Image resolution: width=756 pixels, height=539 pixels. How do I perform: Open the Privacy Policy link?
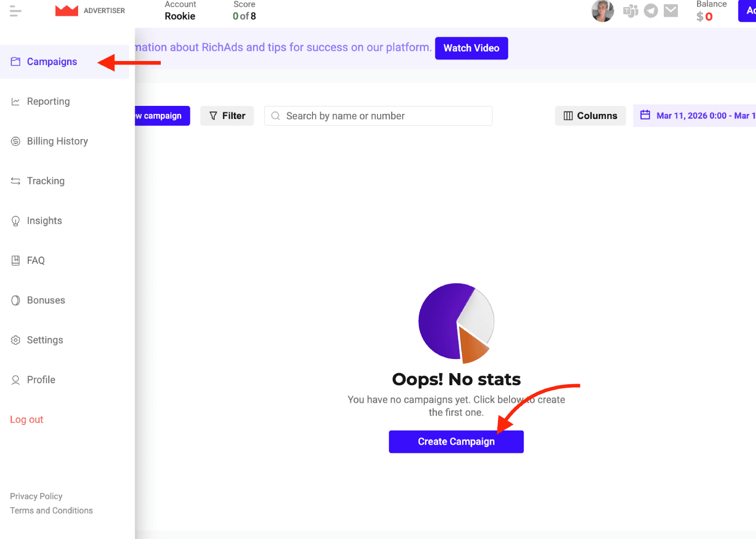pyautogui.click(x=36, y=496)
